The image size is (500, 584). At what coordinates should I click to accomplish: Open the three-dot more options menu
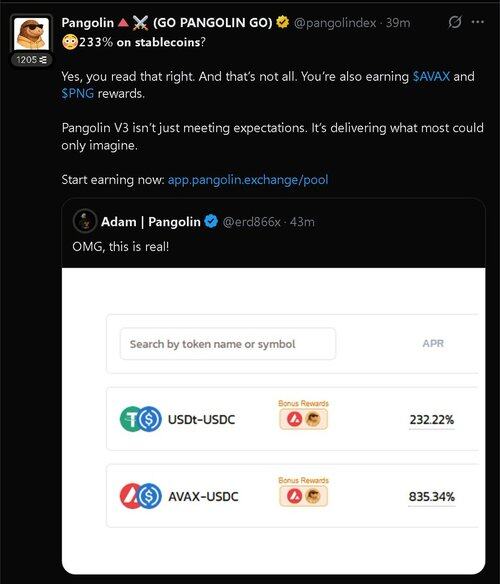click(x=478, y=22)
